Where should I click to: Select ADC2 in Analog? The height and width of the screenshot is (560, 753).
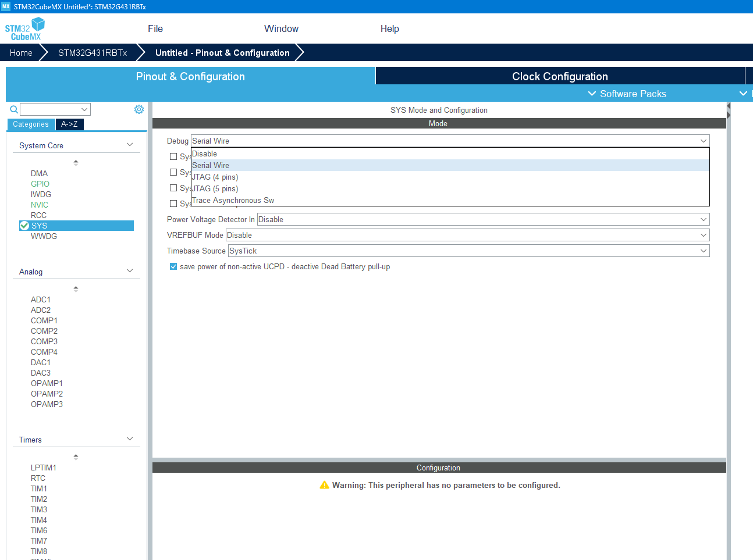tap(41, 310)
